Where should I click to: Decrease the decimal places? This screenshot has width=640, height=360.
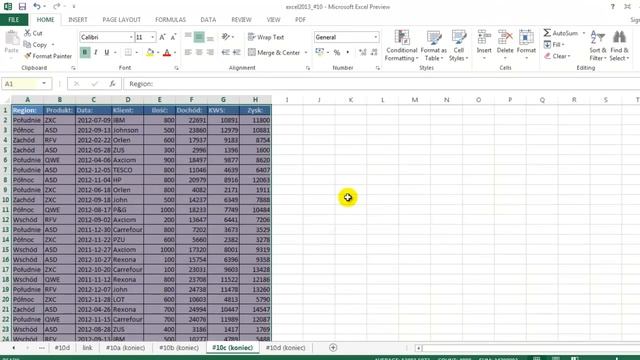(x=374, y=52)
